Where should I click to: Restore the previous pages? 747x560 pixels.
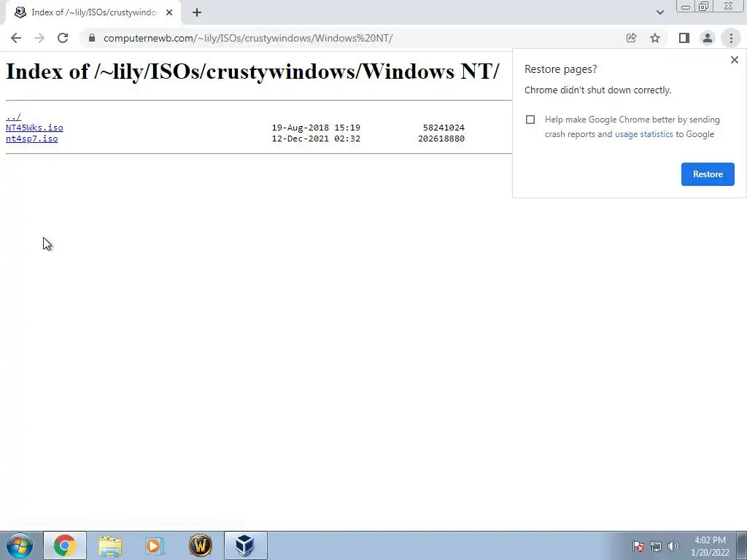[708, 174]
